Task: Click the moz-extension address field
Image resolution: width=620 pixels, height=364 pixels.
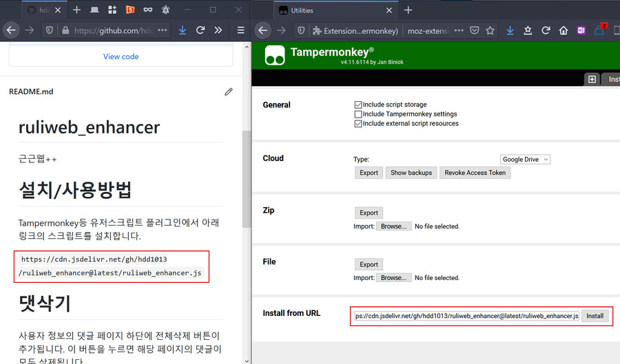Action: [x=428, y=31]
